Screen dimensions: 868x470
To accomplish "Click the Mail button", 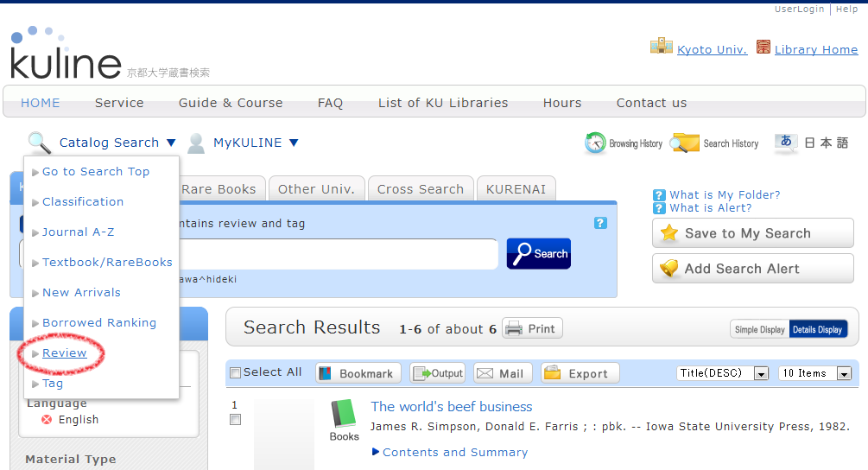I will pyautogui.click(x=503, y=373).
